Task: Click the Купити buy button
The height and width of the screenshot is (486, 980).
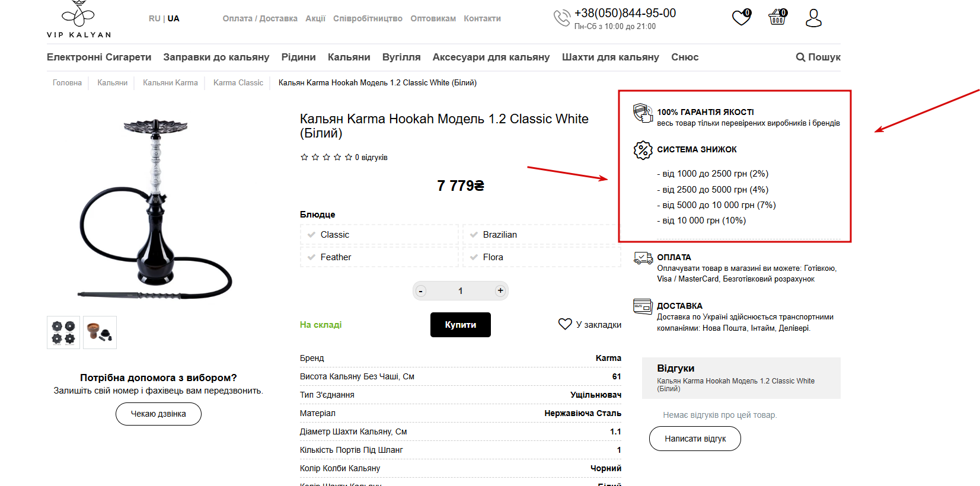Action: (x=461, y=325)
